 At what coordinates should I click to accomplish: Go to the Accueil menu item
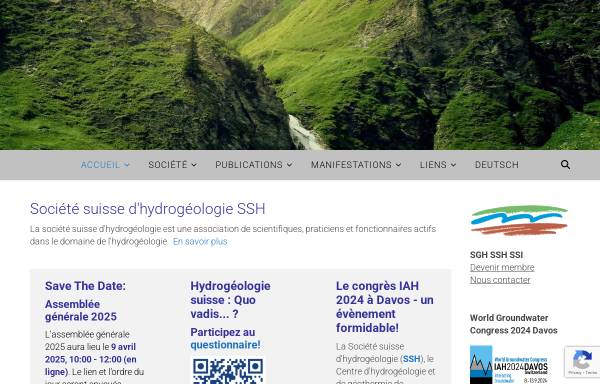[100, 164]
